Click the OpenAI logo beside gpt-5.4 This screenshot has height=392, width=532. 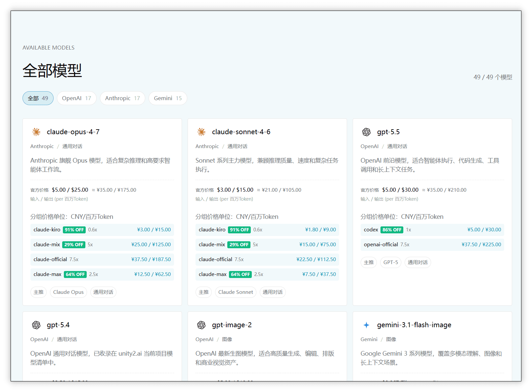36,325
